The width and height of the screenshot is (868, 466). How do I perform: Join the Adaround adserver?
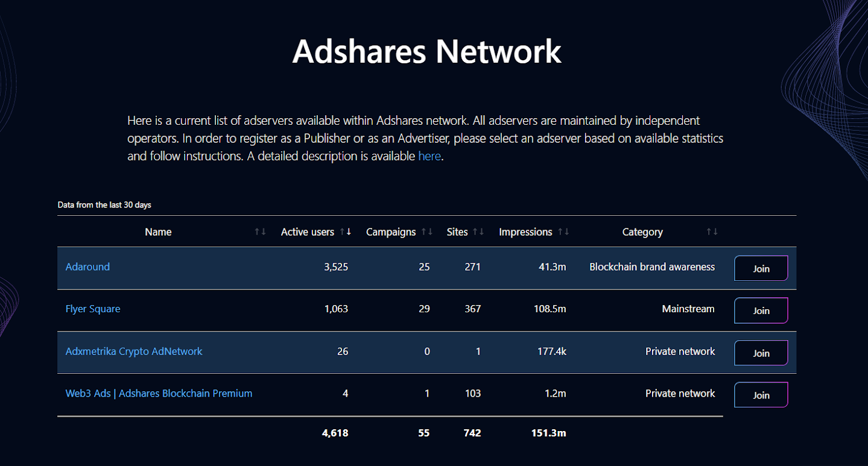[x=761, y=268]
